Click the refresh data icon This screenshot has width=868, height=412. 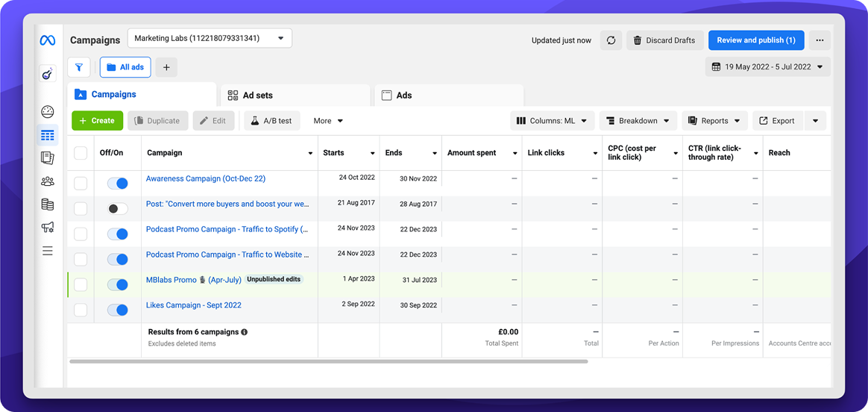click(611, 40)
